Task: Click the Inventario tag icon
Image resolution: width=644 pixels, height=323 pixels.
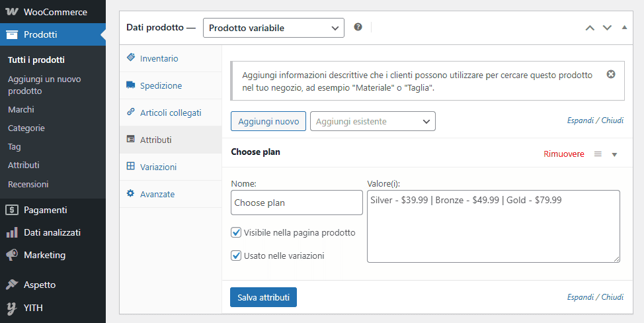Action: click(131, 58)
